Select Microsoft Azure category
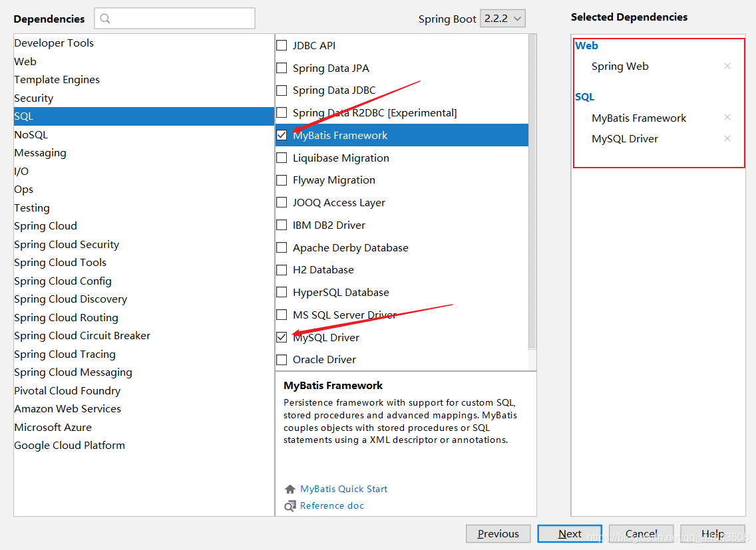The image size is (756, 550). (144, 427)
